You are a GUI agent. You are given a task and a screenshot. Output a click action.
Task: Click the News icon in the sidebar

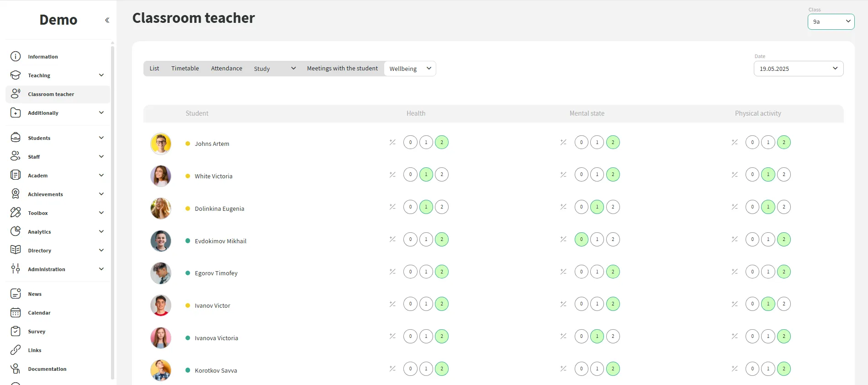pos(16,294)
